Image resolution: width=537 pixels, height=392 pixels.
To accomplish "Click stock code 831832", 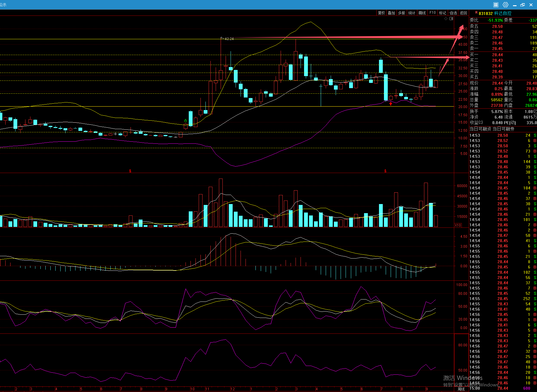I will 486,13.
